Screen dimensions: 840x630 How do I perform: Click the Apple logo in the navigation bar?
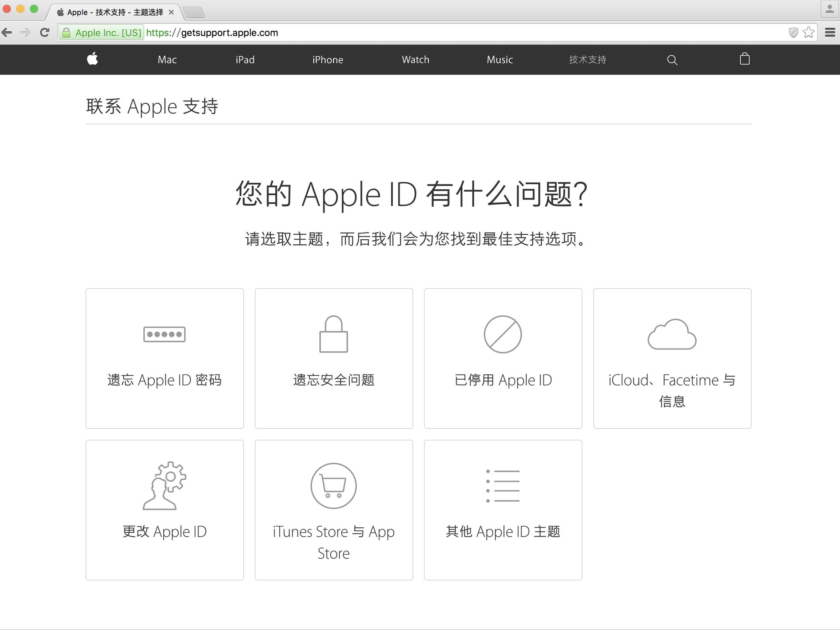pos(93,60)
